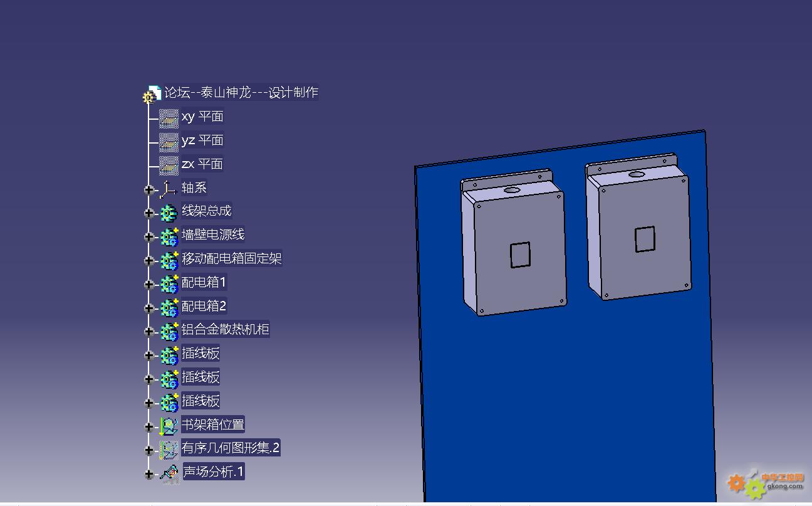The height and width of the screenshot is (506, 812).
Task: Select the zx 平面 label
Action: click(x=202, y=164)
